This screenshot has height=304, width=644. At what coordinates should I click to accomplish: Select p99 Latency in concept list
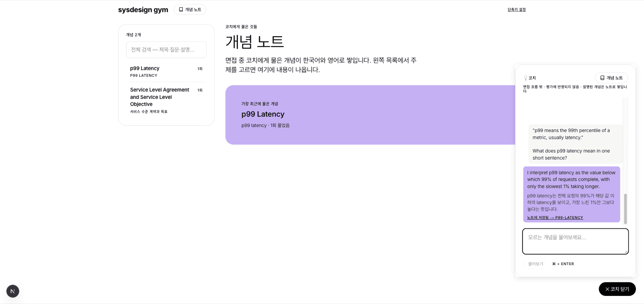tap(166, 72)
